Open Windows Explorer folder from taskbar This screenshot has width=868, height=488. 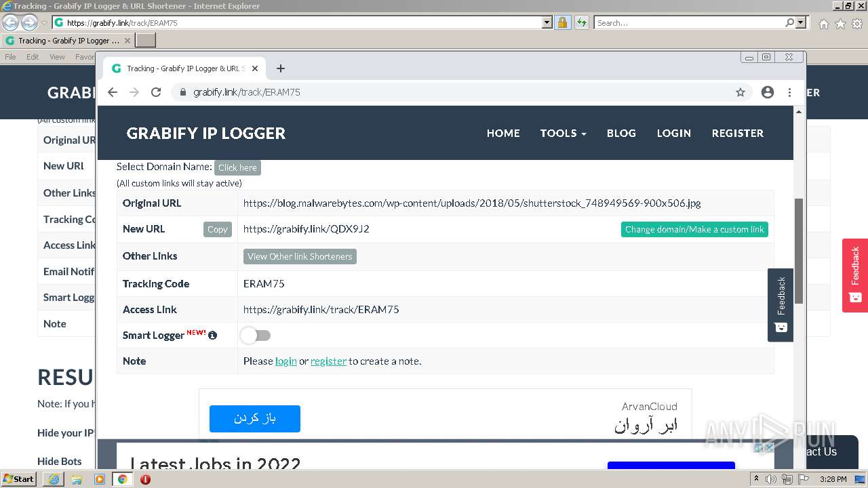[77, 479]
